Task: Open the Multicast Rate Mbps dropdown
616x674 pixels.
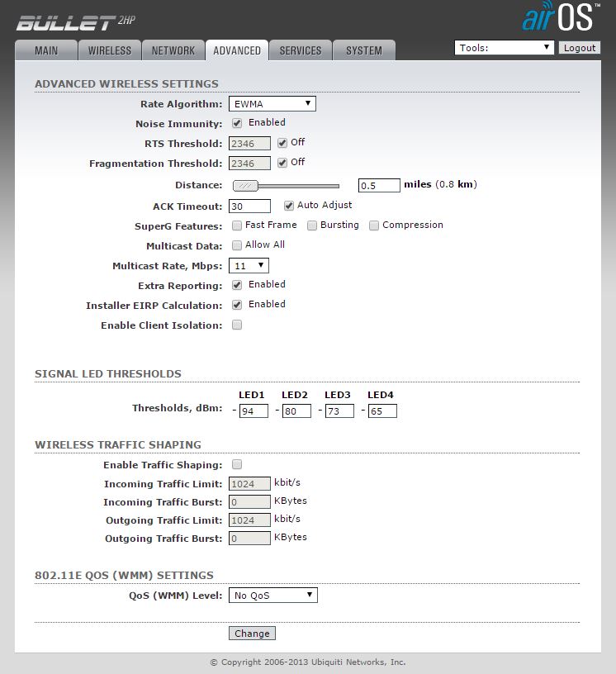Action: (x=249, y=266)
